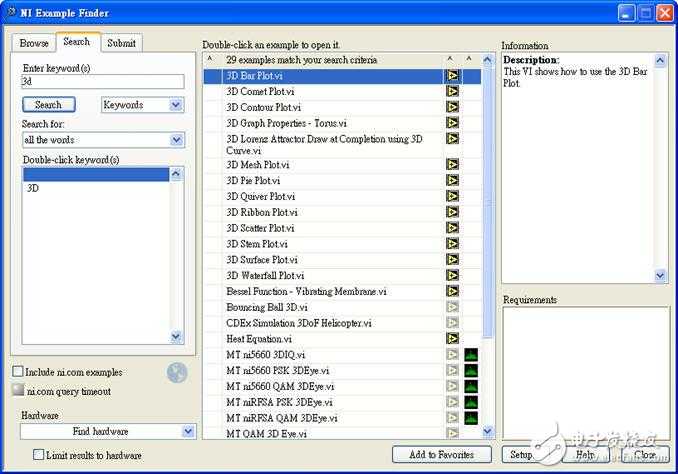Click the VI icon beside 3D Comet Plot.vi
This screenshot has width=678, height=474.
pyautogui.click(x=452, y=91)
